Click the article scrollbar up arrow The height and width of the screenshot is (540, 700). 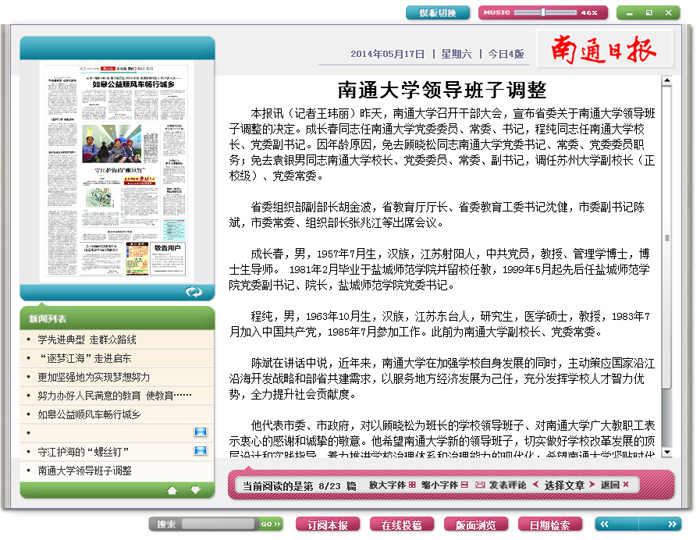tap(667, 81)
